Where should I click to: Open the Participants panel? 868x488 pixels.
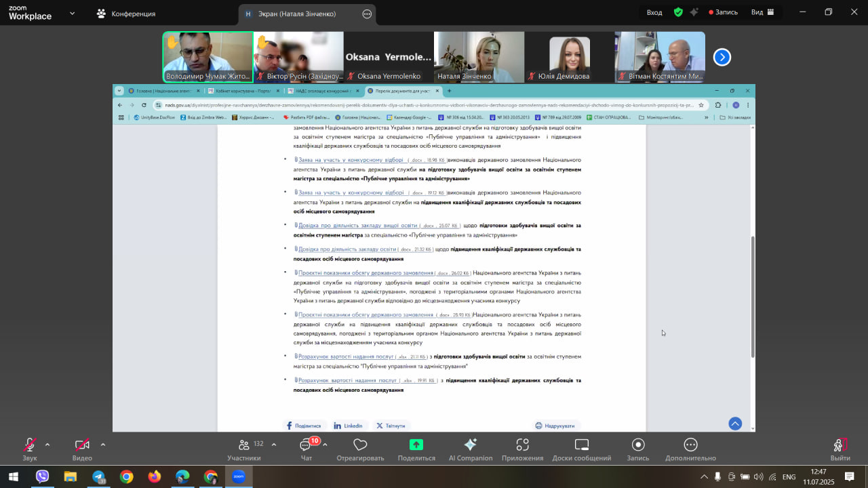tap(243, 448)
